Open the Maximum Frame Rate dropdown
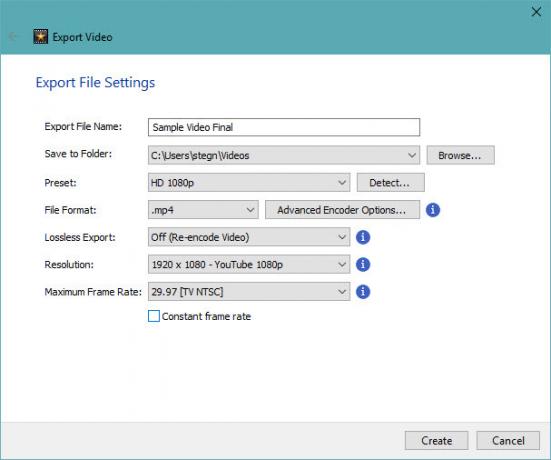551x460 pixels. [249, 292]
